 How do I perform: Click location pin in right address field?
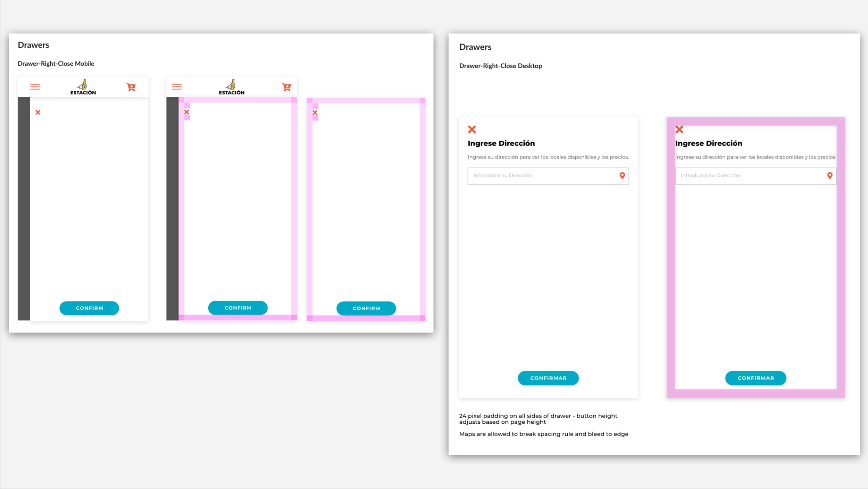(x=830, y=176)
